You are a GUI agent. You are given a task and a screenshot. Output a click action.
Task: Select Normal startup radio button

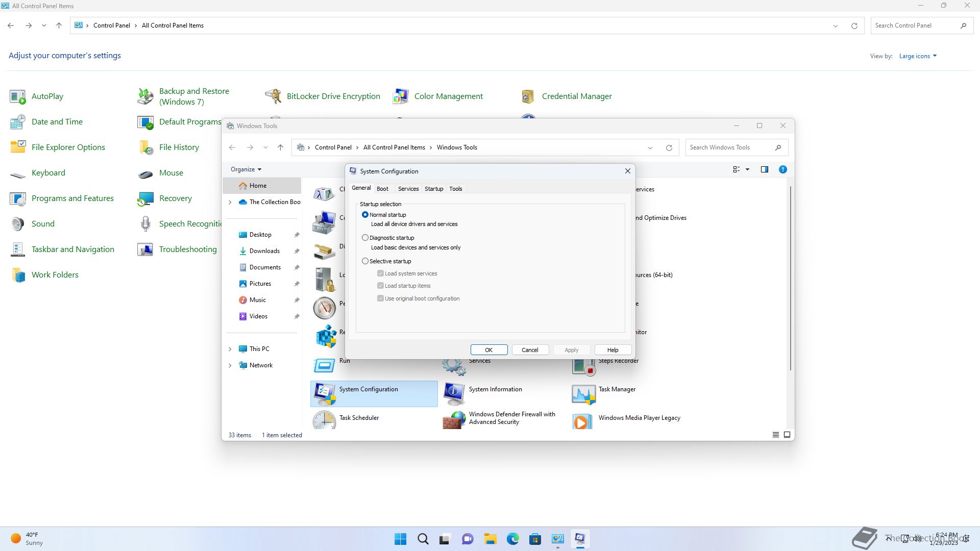coord(365,215)
